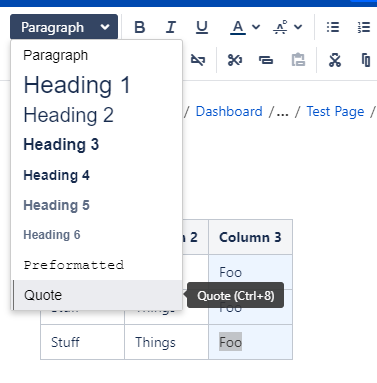Open more formatting dropdown arrow
Screen dimensions: 377x383
298,27
